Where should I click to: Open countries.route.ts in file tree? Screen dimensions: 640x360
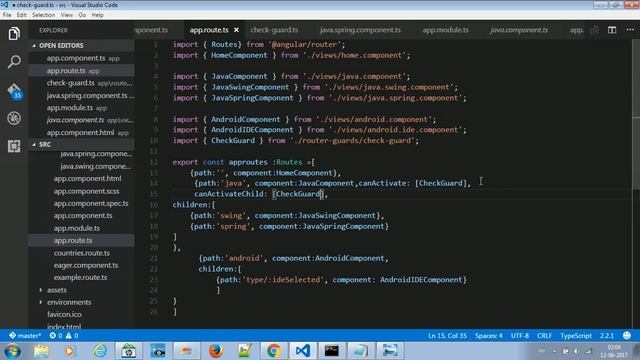82,253
